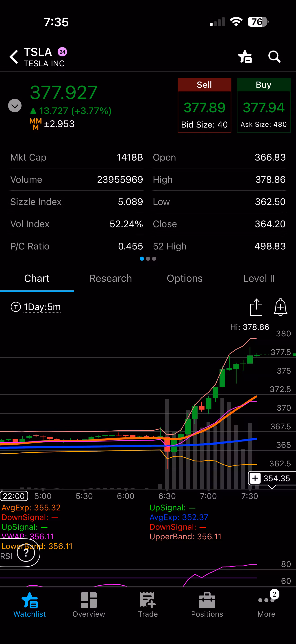296x644 pixels.
Task: Tap the LowerBand: 356.11 study label
Action: [x=37, y=546]
